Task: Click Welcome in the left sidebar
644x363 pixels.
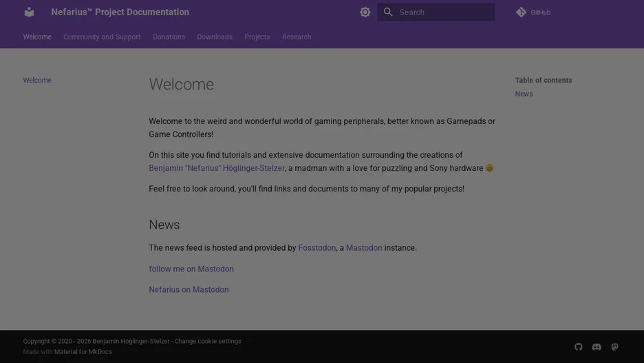Action: tap(37, 80)
